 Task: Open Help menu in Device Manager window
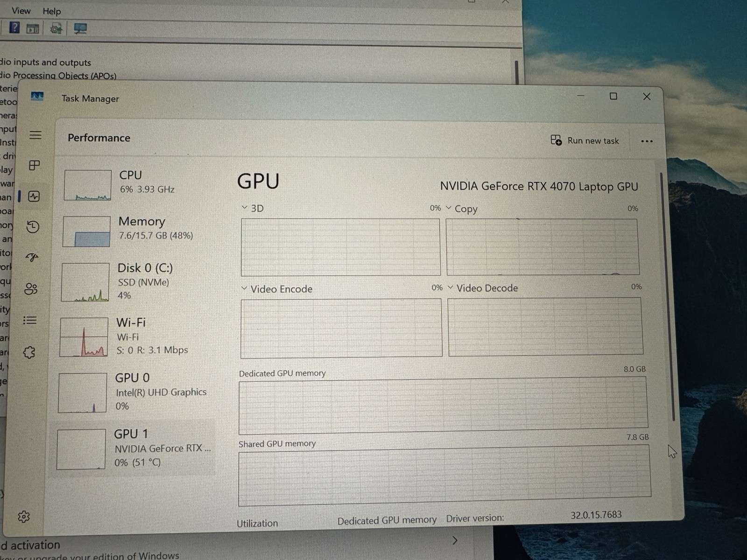pos(51,11)
